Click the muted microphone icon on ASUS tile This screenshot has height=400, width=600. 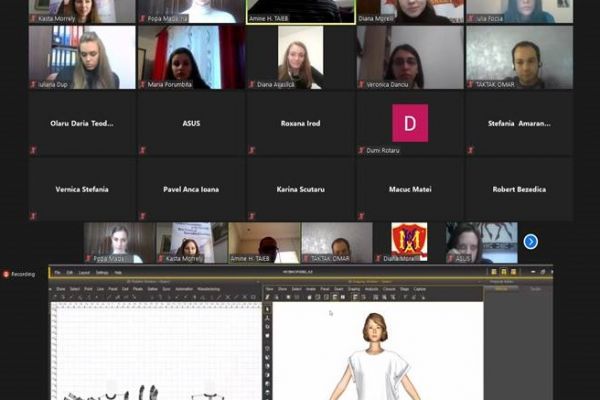[142, 150]
